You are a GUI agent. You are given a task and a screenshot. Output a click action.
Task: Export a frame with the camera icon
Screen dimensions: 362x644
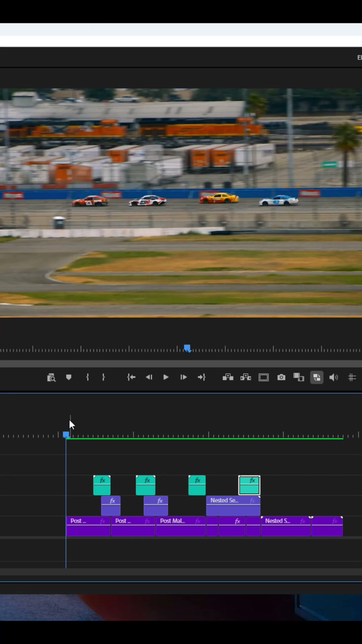pos(281,377)
